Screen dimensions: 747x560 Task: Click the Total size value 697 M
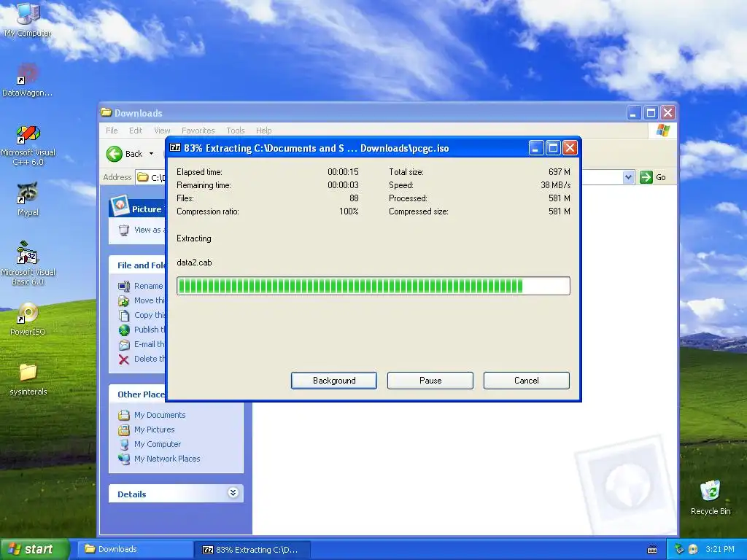coord(560,172)
